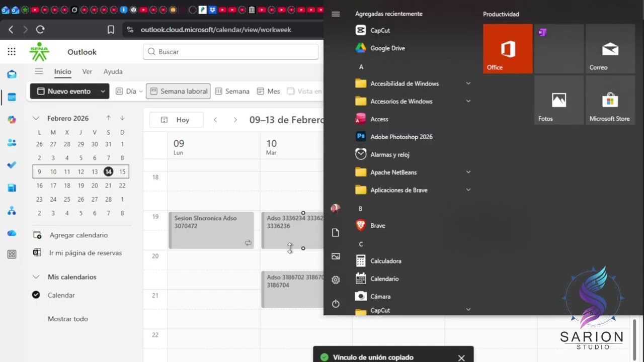644x362 pixels.
Task: Select Semana view
Action: [x=232, y=91]
